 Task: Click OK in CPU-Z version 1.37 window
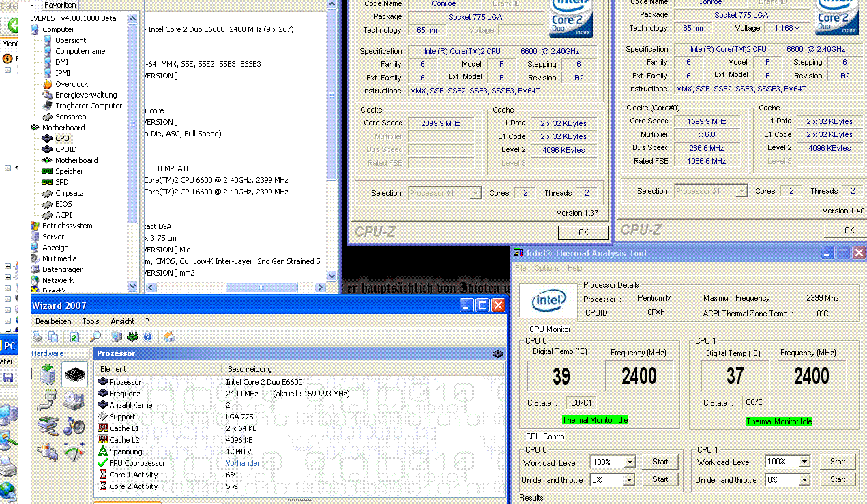coord(583,233)
